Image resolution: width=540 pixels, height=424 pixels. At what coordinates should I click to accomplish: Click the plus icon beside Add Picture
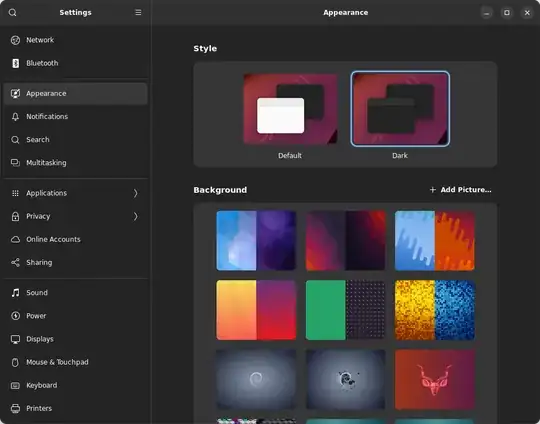[x=433, y=190]
